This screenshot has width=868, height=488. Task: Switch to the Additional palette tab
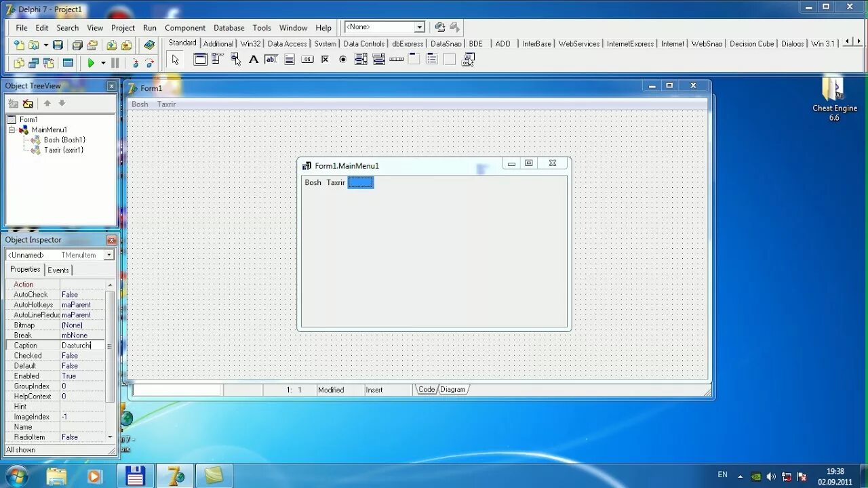pos(218,43)
